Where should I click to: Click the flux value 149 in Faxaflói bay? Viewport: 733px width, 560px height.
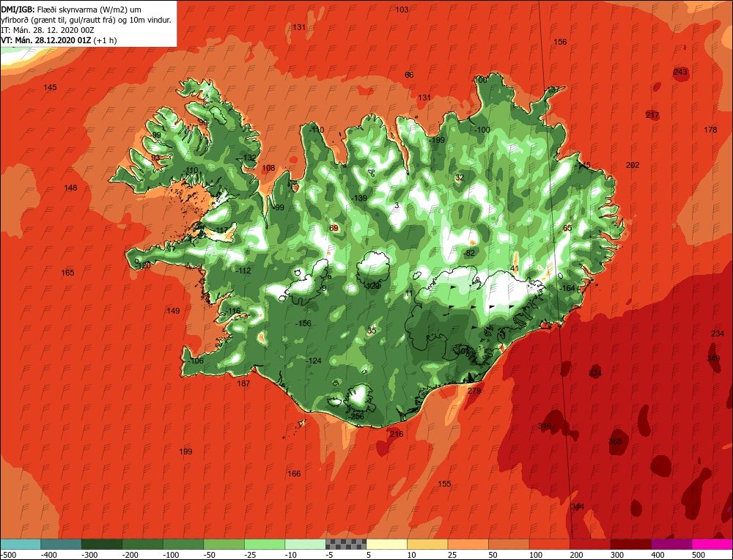click(x=173, y=311)
